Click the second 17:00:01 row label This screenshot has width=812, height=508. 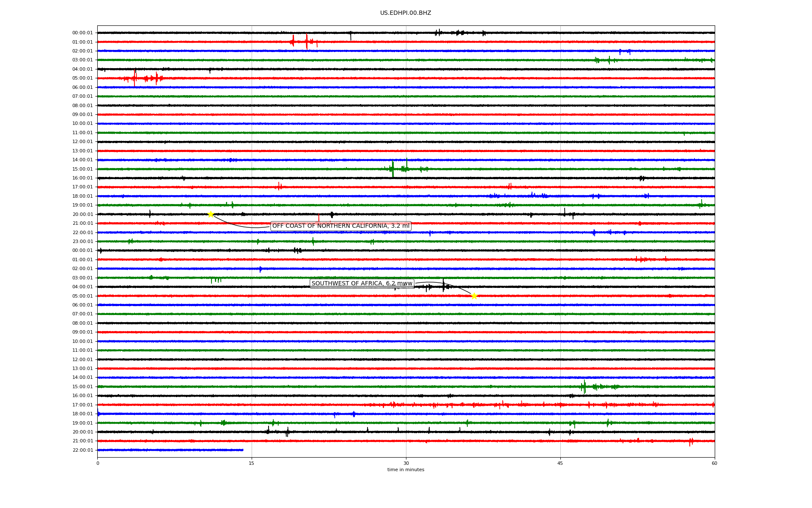point(82,405)
